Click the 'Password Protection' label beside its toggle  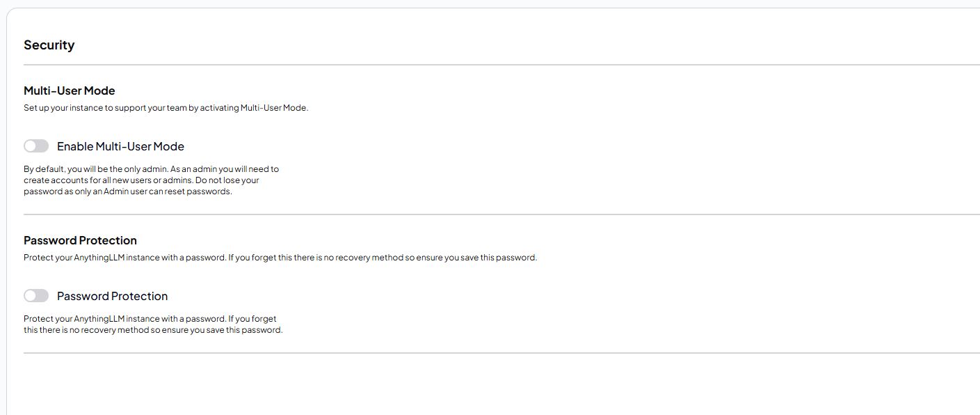point(112,296)
